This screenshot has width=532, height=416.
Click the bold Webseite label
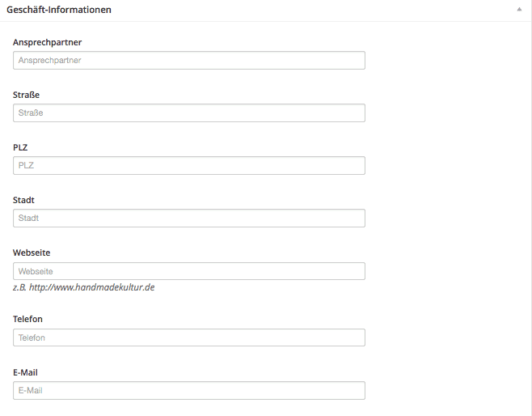pyautogui.click(x=32, y=253)
